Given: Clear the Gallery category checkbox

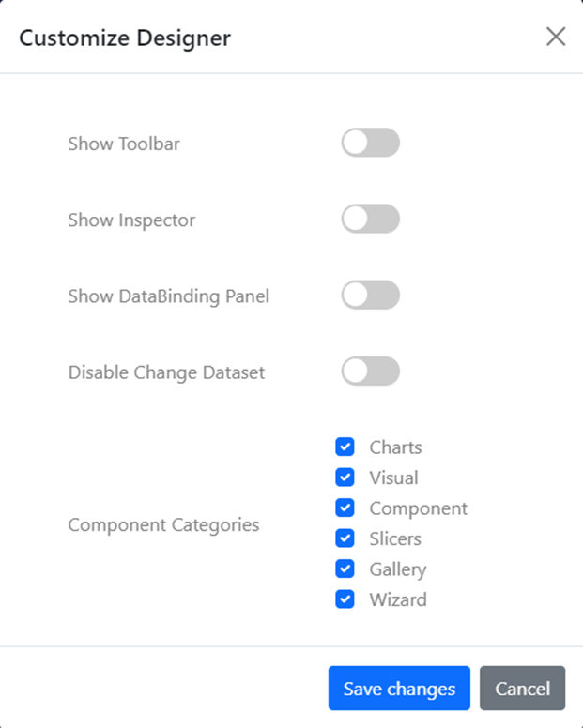Looking at the screenshot, I should point(345,569).
